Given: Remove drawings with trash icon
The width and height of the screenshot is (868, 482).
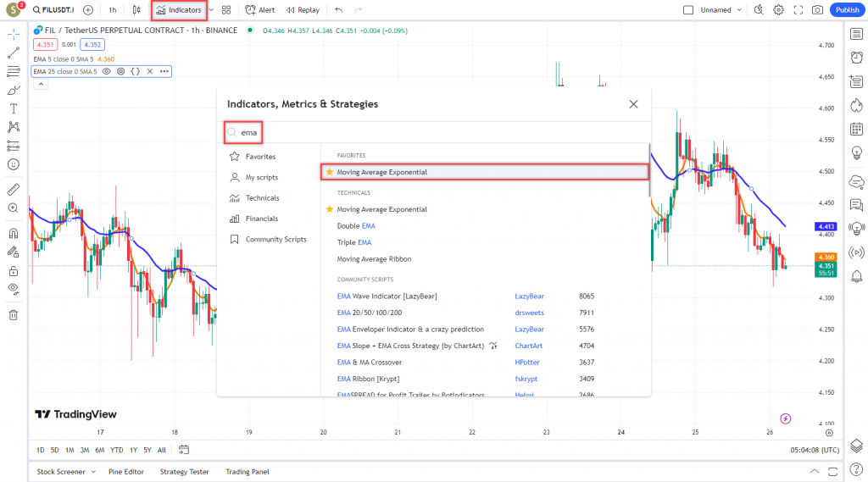Looking at the screenshot, I should pyautogui.click(x=14, y=315).
